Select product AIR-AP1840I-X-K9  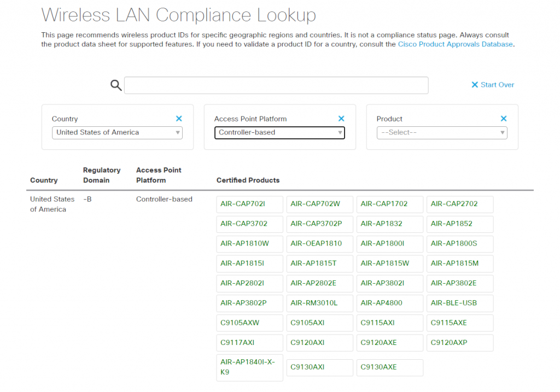(x=249, y=368)
